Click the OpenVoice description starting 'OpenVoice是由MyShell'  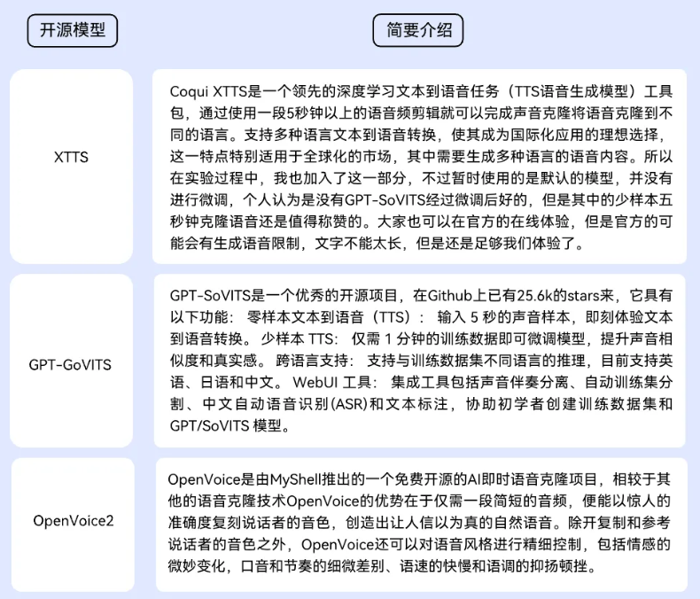[x=422, y=525]
